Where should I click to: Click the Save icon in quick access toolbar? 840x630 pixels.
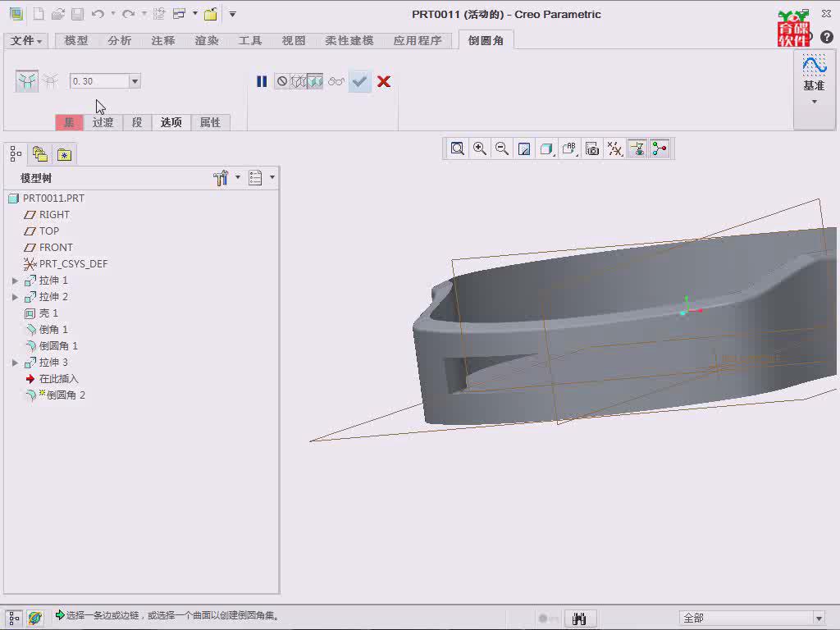point(78,14)
